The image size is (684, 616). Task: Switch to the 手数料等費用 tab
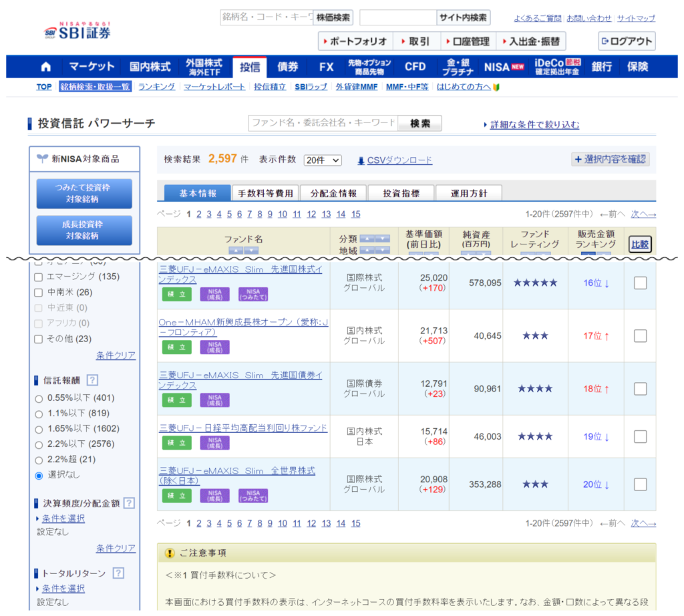265,194
